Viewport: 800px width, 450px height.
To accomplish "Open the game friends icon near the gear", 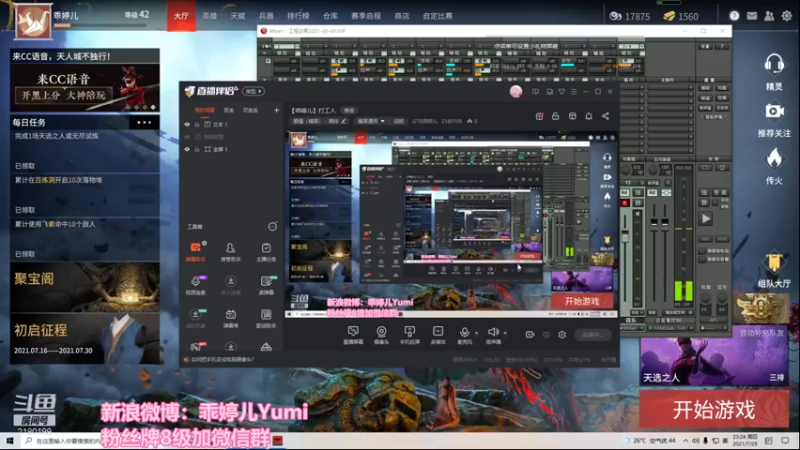I will click(769, 16).
